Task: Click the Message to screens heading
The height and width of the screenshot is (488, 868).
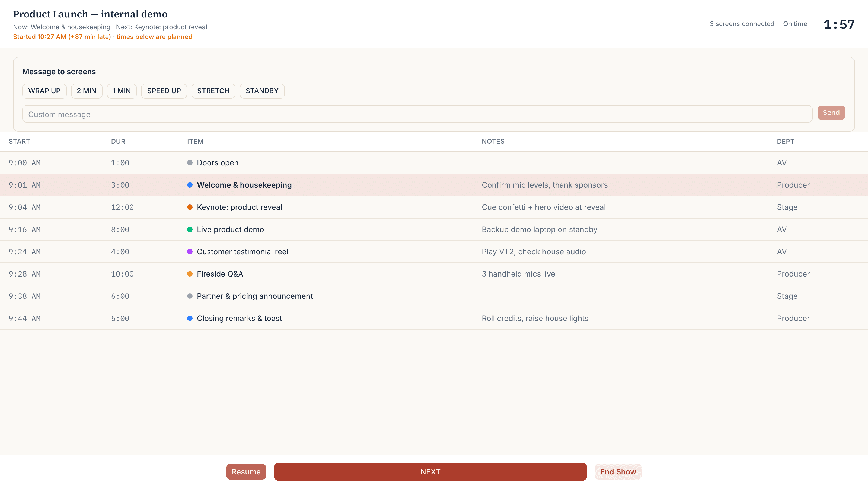Action: (59, 72)
